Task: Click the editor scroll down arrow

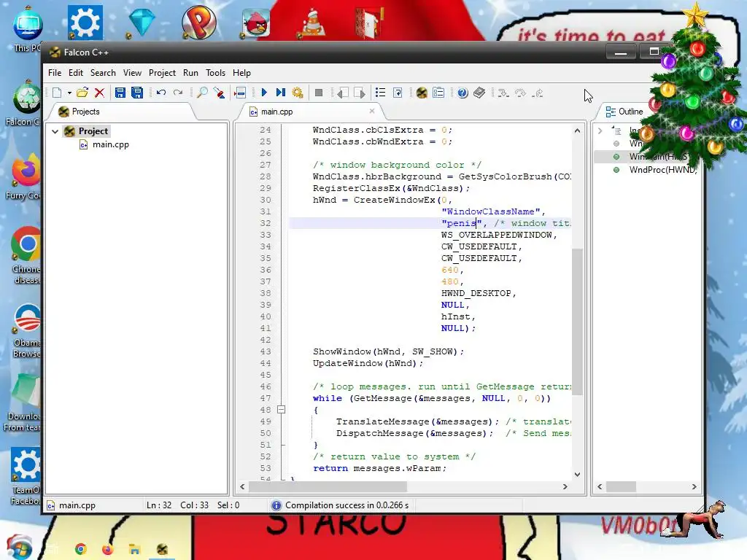Action: click(578, 474)
